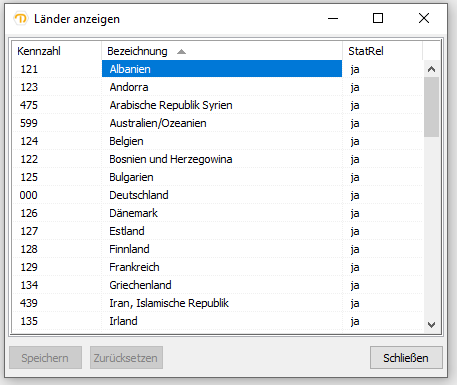
Task: Click the Zurücksetzen button
Action: (126, 358)
